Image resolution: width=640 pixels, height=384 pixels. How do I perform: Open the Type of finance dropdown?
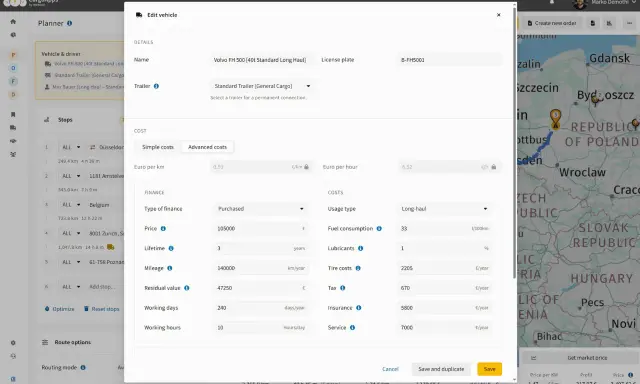260,209
